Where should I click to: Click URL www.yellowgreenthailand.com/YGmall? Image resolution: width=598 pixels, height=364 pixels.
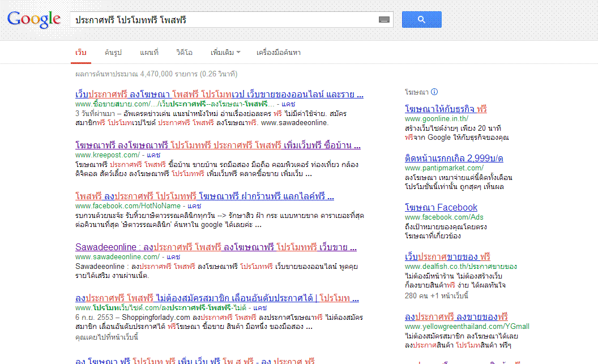tap(467, 327)
